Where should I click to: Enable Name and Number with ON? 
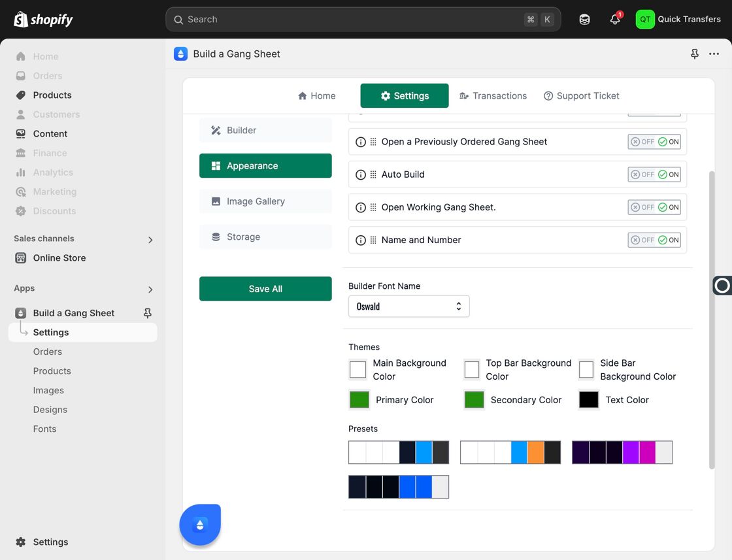click(x=669, y=240)
